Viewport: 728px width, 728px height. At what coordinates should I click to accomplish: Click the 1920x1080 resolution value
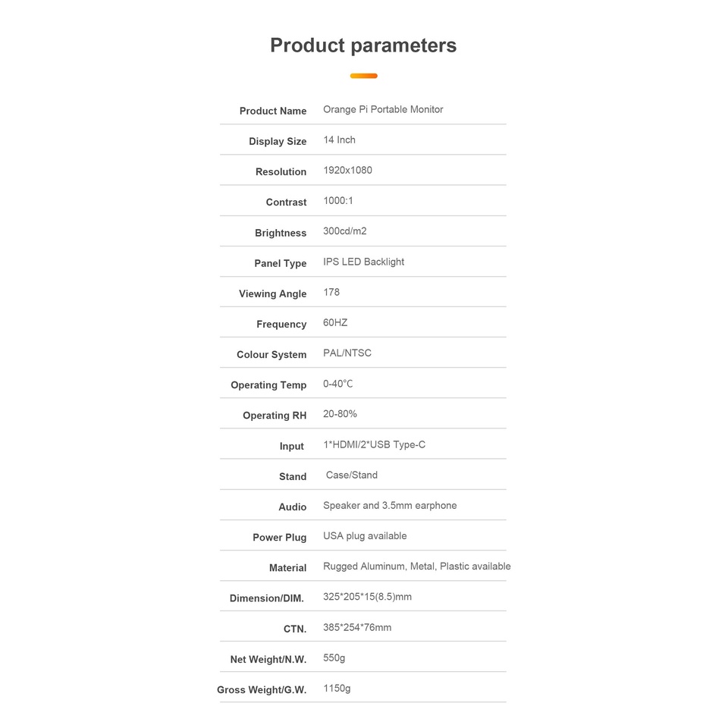pos(347,171)
